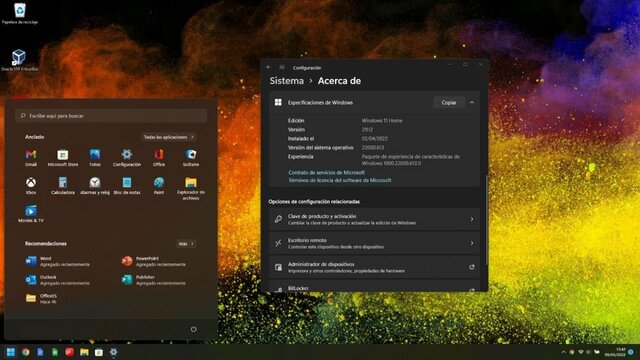Click the Anclado heading in Start menu

pos(35,137)
